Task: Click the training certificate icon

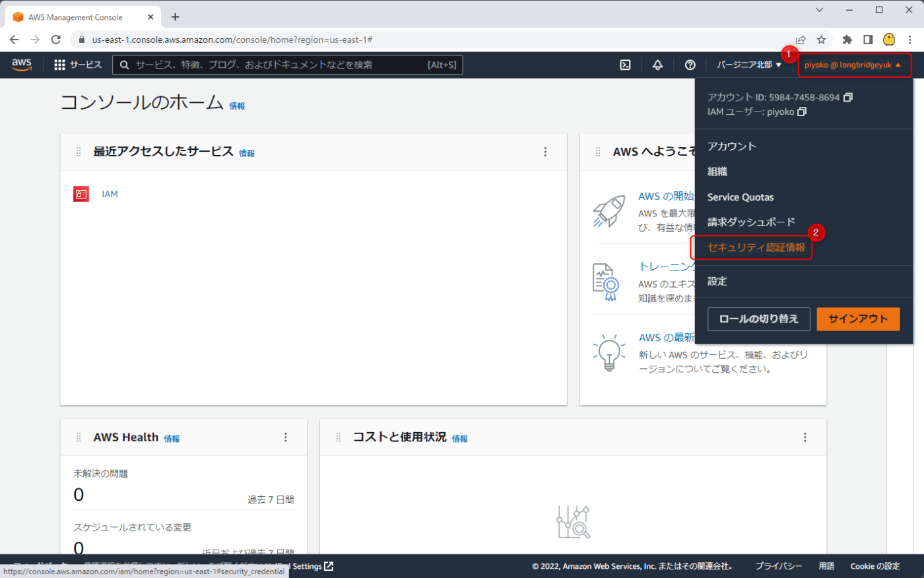Action: 606,282
